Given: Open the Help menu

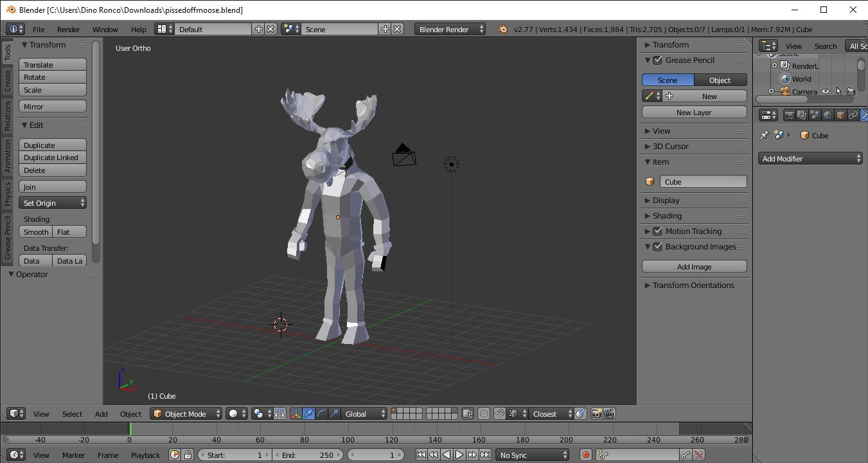Looking at the screenshot, I should (139, 29).
